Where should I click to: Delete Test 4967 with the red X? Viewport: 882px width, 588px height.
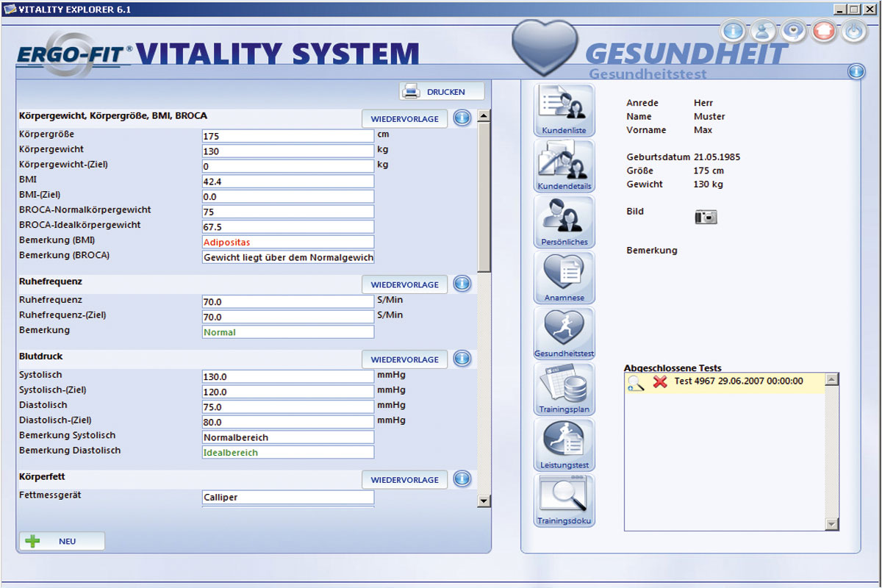coord(660,382)
